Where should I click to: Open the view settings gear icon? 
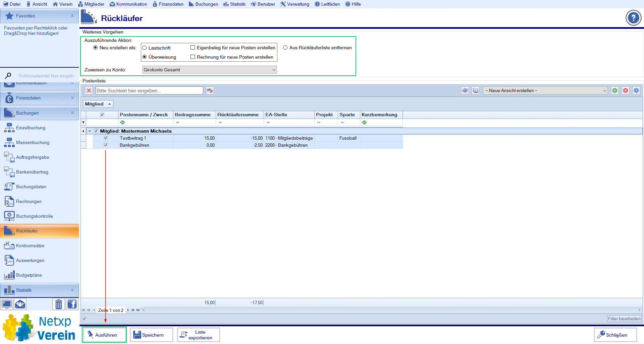pos(636,90)
